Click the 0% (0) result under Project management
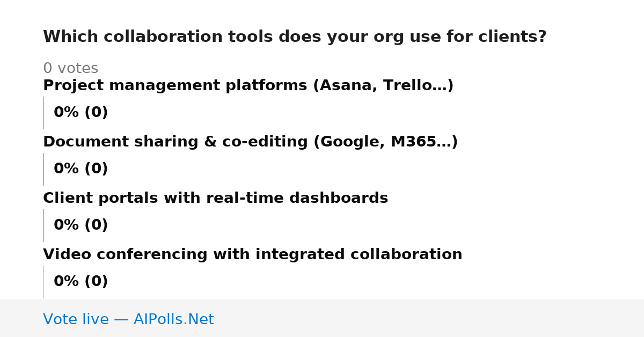The height and width of the screenshot is (337, 644). tap(80, 113)
